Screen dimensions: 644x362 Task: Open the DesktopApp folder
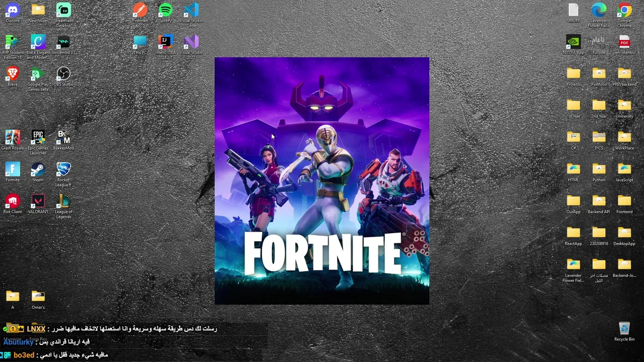coord(624,236)
